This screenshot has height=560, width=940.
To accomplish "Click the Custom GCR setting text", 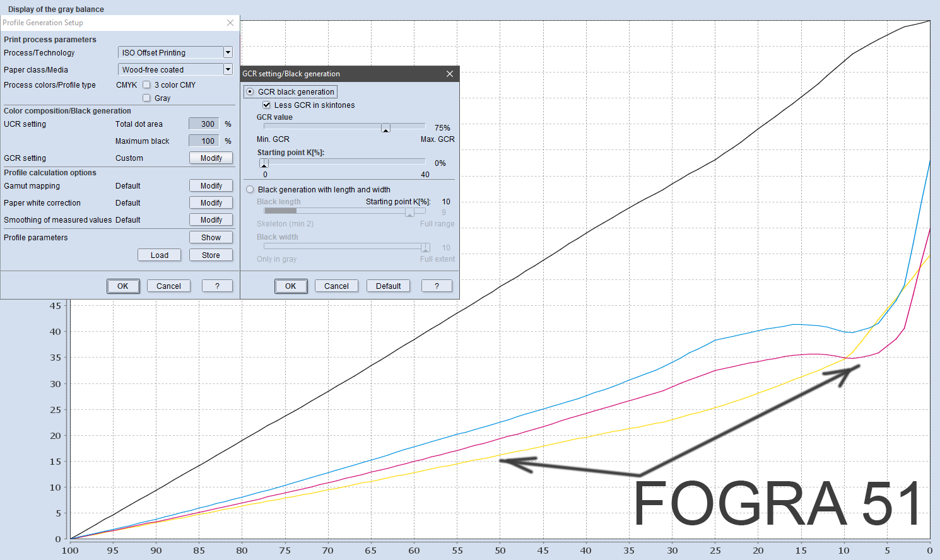I will point(129,158).
